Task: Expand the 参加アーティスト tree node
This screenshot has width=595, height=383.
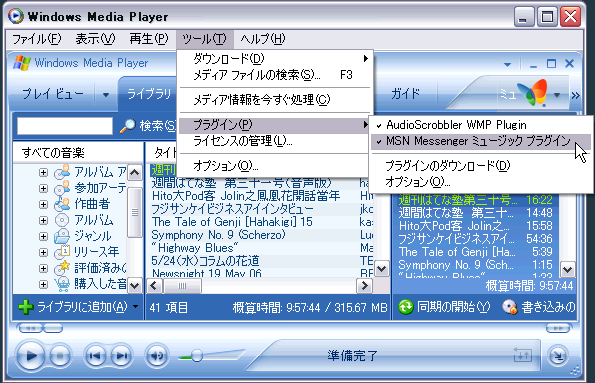Action: (43, 188)
